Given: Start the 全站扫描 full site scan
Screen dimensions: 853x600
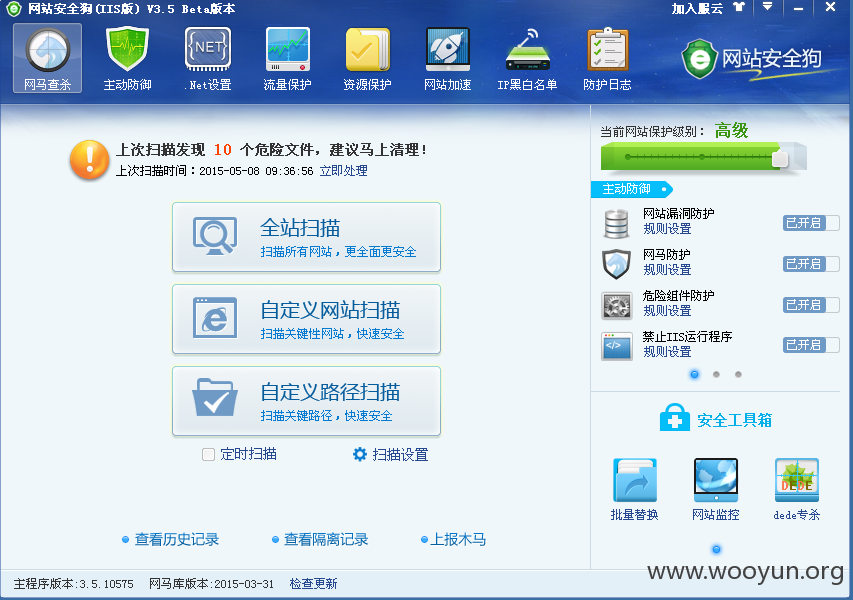Looking at the screenshot, I should tap(306, 237).
